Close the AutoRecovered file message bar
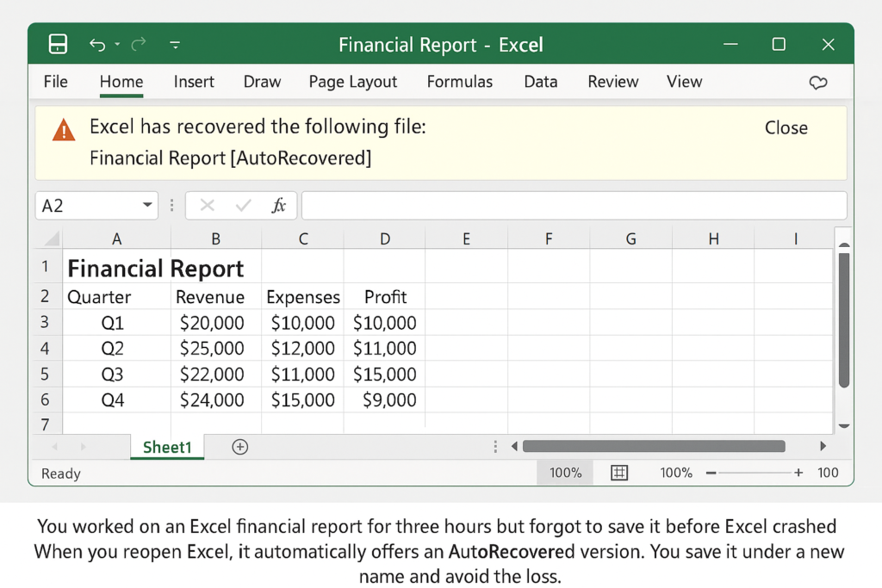The image size is (882, 588). 786,127
